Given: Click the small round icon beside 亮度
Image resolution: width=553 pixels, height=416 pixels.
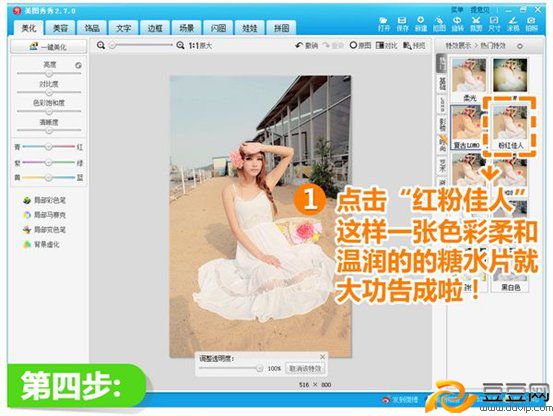Looking at the screenshot, I should [78, 65].
